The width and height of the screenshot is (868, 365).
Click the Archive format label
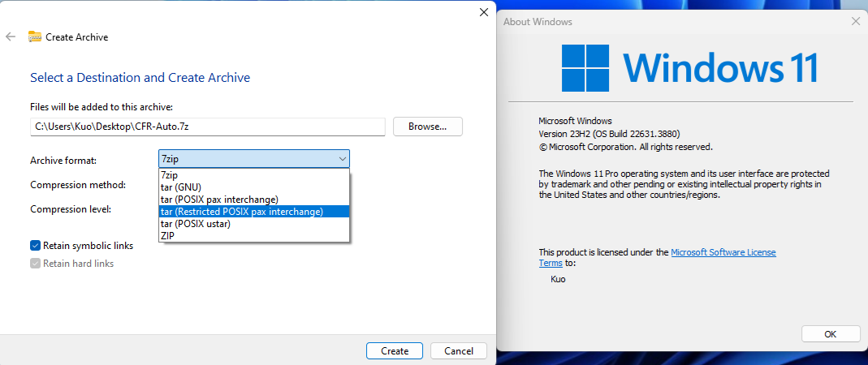pyautogui.click(x=63, y=161)
